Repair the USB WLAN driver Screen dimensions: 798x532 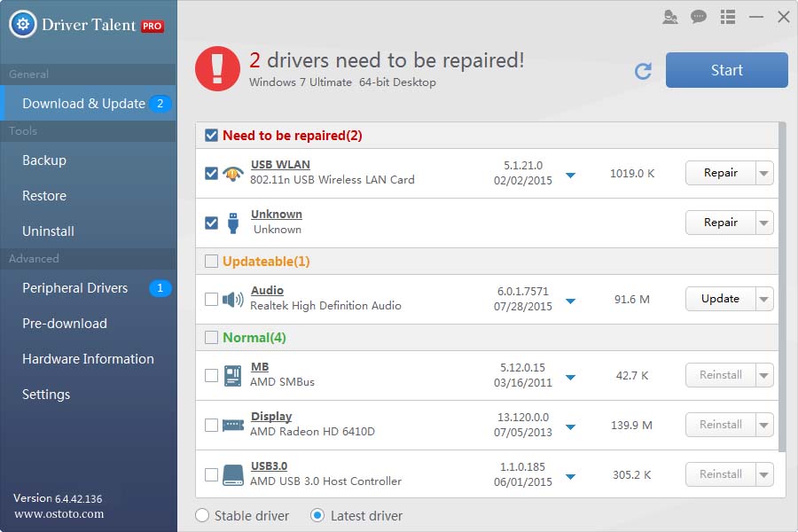click(x=721, y=173)
